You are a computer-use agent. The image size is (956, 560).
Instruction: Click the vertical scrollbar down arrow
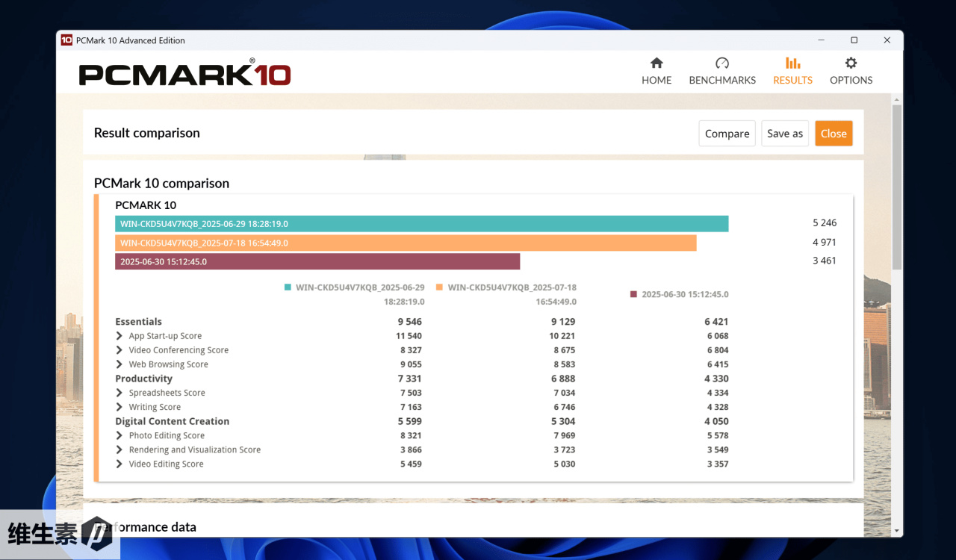(x=897, y=531)
